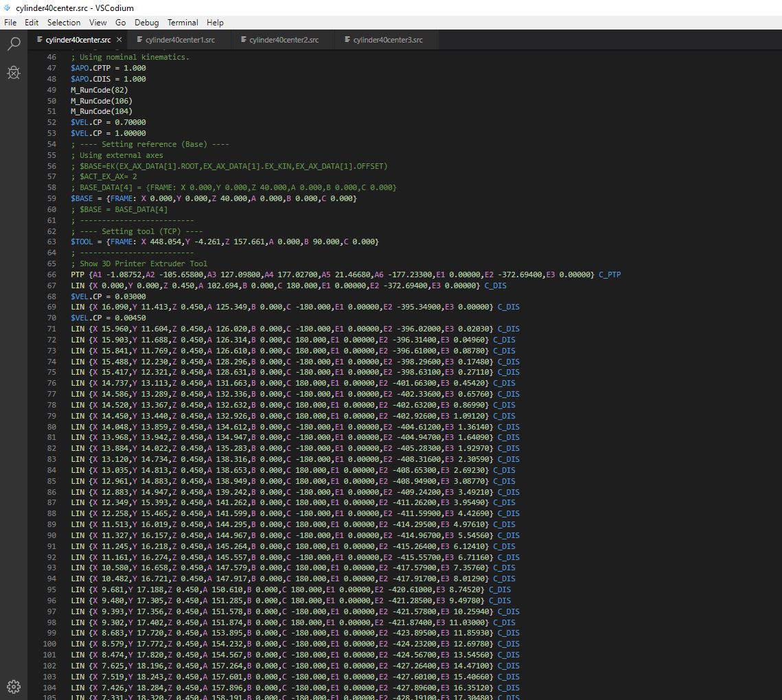Close the cylinder40center.src tab

pyautogui.click(x=119, y=40)
